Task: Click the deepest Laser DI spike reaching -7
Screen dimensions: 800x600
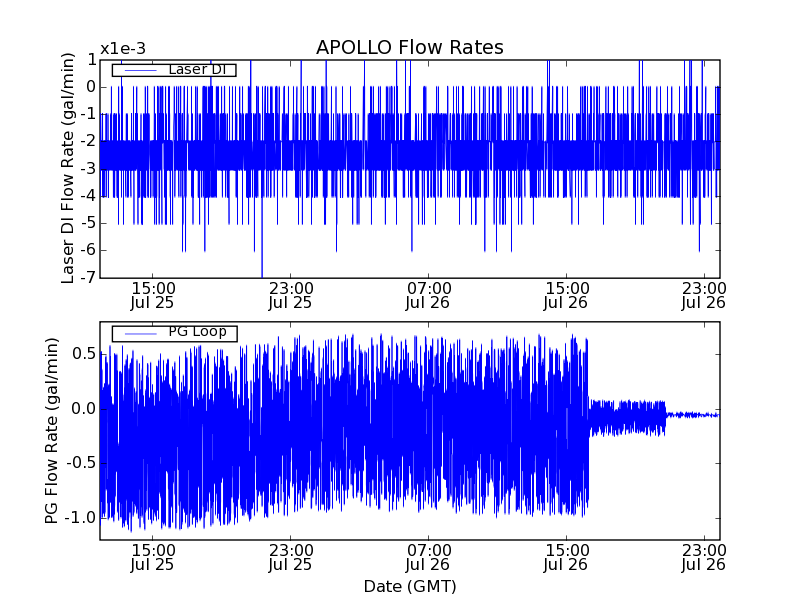Action: 262,274
